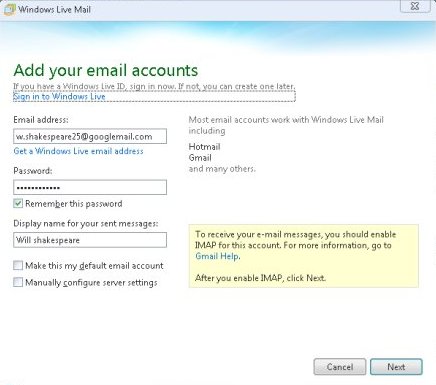Screen dimensions: 436x385
Task: Click the Cancel button
Action: 340,367
